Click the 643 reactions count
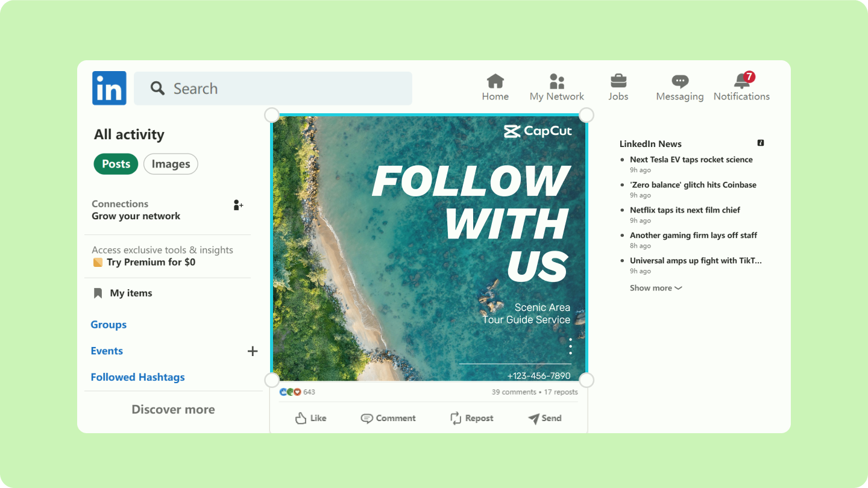The height and width of the screenshot is (488, 868). click(x=309, y=392)
